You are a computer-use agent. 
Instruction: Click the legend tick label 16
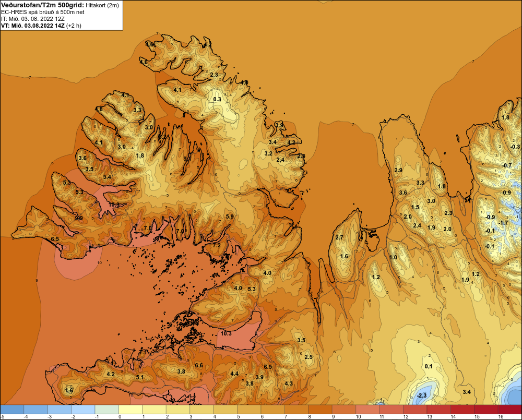501,417
